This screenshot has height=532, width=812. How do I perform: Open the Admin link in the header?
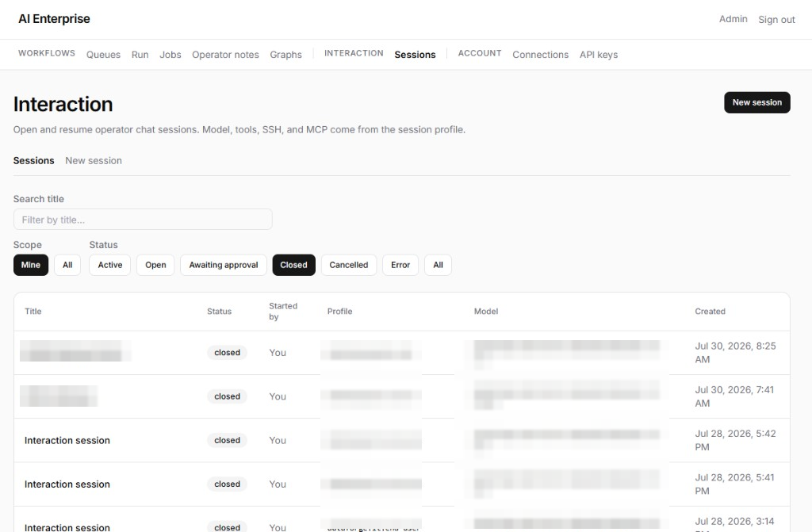pyautogui.click(x=733, y=19)
